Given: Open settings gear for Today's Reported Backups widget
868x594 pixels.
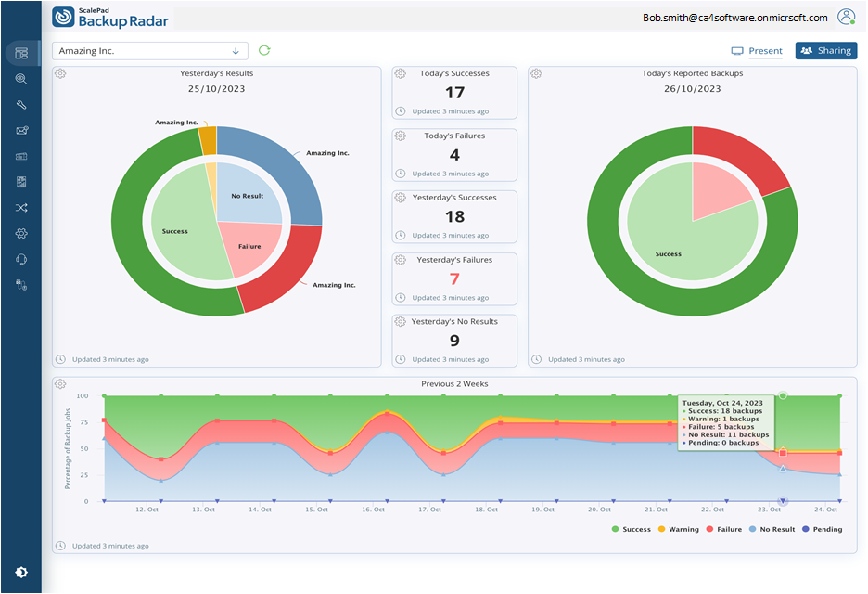Looking at the screenshot, I should [x=536, y=73].
